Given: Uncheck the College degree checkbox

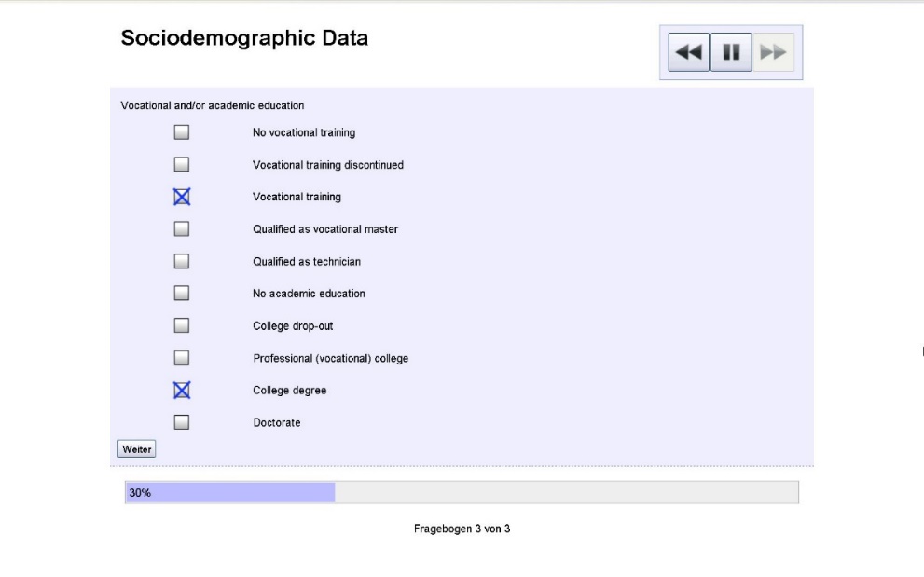Looking at the screenshot, I should pos(182,391).
